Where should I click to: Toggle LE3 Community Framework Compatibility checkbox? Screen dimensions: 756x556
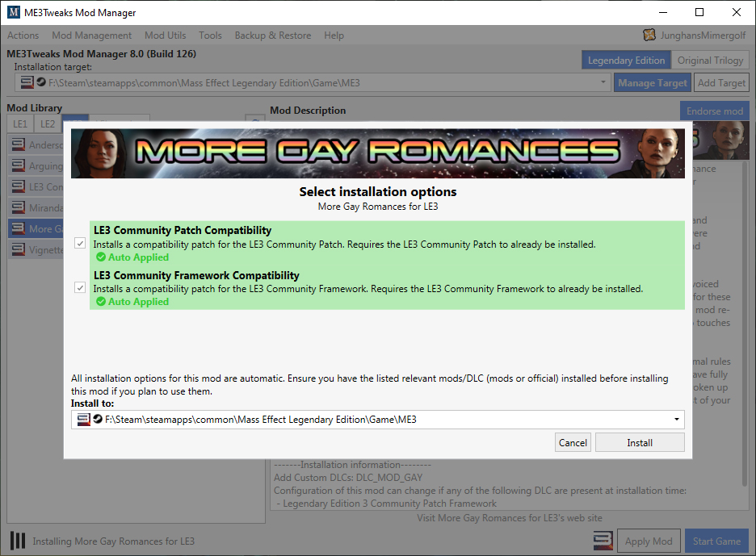[x=80, y=287]
